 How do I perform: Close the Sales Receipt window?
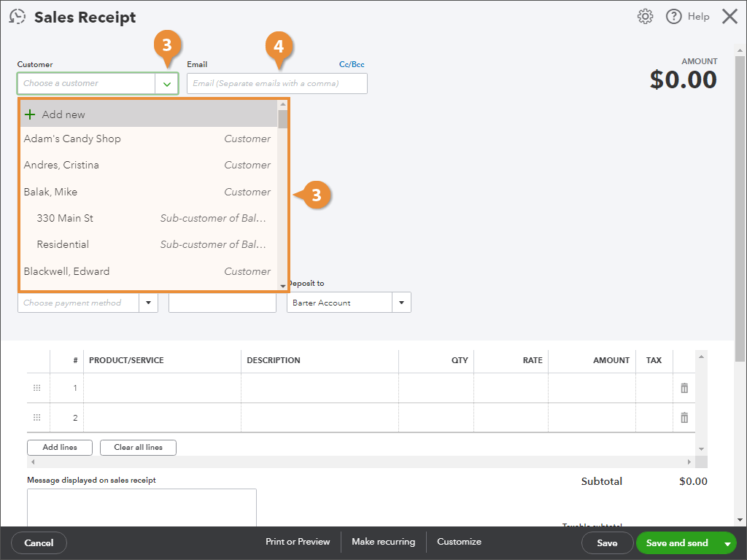point(729,17)
